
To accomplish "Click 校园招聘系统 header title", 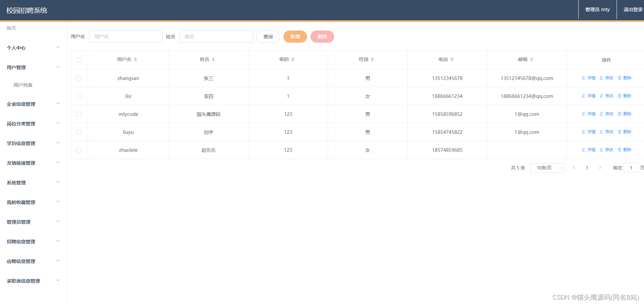I will point(27,11).
